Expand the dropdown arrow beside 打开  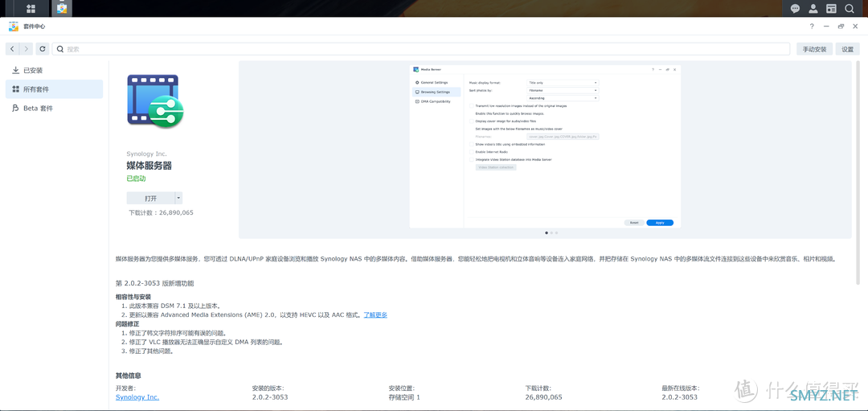178,199
